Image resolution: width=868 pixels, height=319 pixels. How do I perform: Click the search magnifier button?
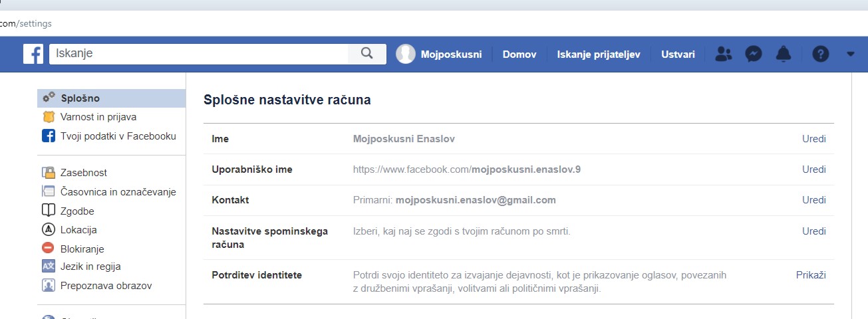click(366, 54)
